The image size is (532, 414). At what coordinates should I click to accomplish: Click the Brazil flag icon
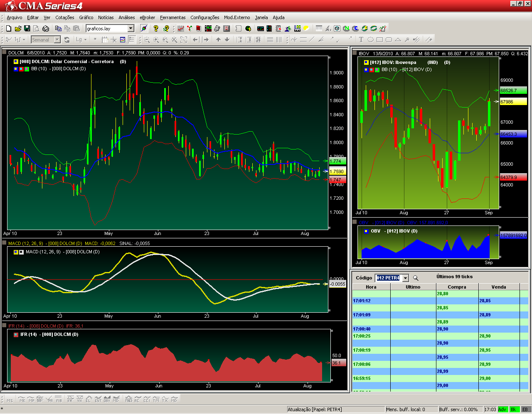pos(297,28)
